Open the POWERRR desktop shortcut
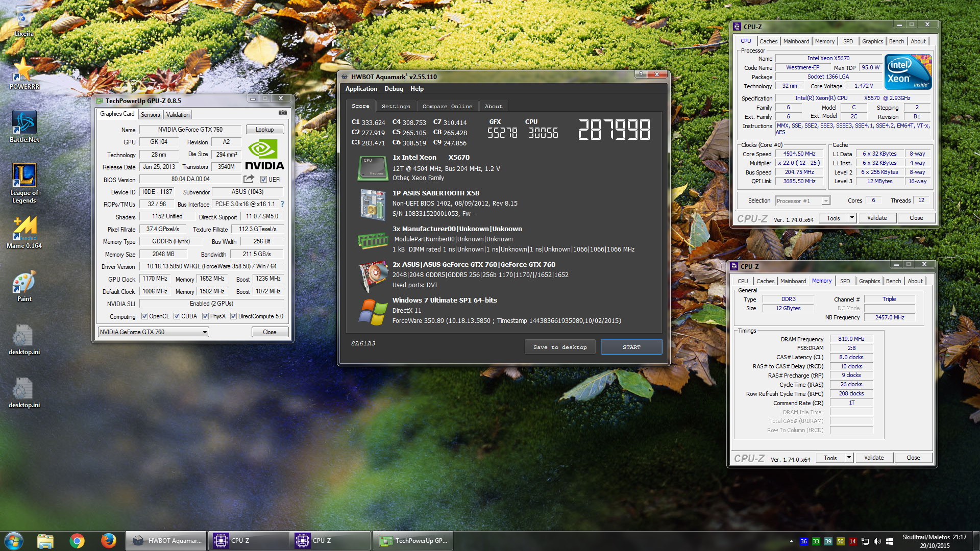 24,73
